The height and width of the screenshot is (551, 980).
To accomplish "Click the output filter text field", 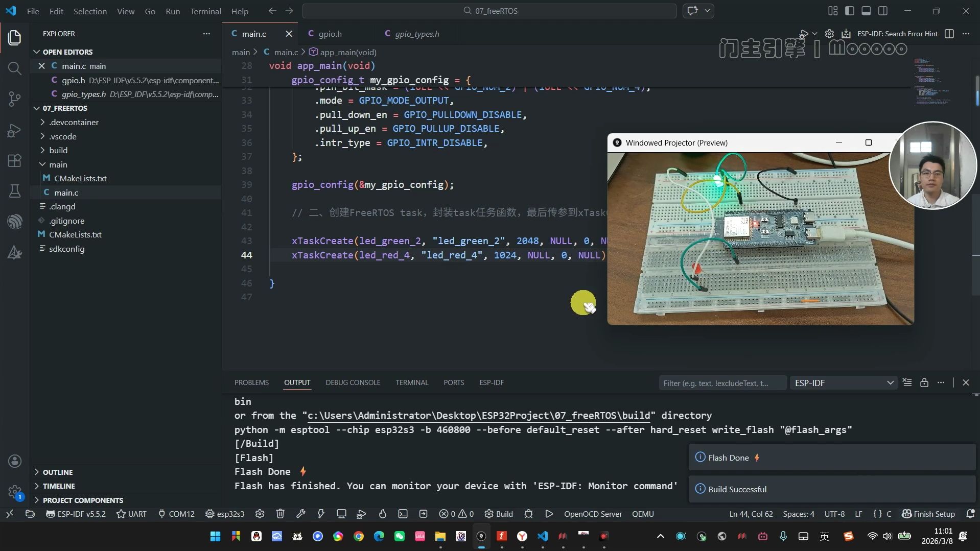I will 722,382.
